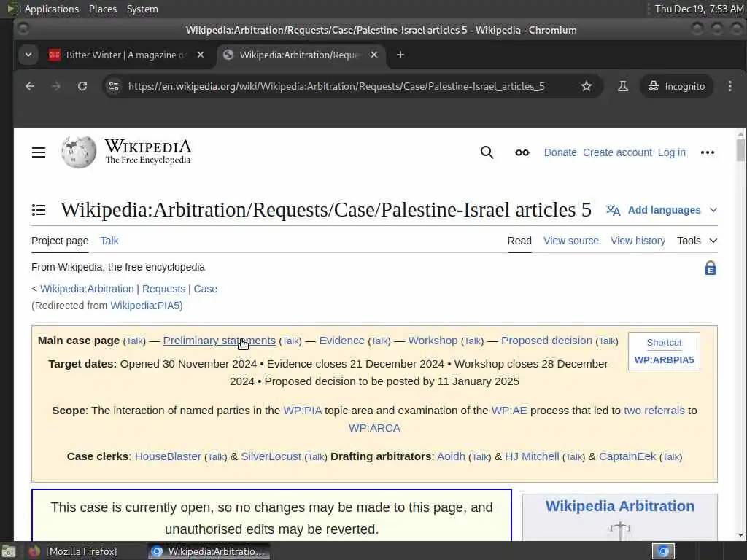Open the appearance glasses icon
The width and height of the screenshot is (747, 560).
coord(522,152)
